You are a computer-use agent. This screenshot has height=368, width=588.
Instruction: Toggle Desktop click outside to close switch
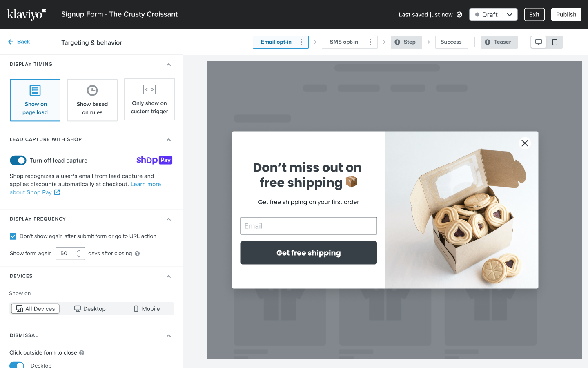(x=17, y=365)
